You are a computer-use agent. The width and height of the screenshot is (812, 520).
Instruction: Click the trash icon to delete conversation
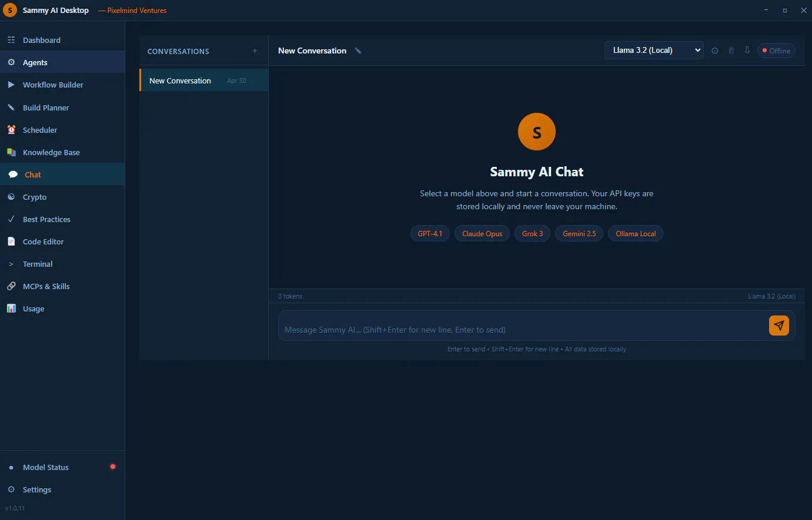click(x=731, y=51)
